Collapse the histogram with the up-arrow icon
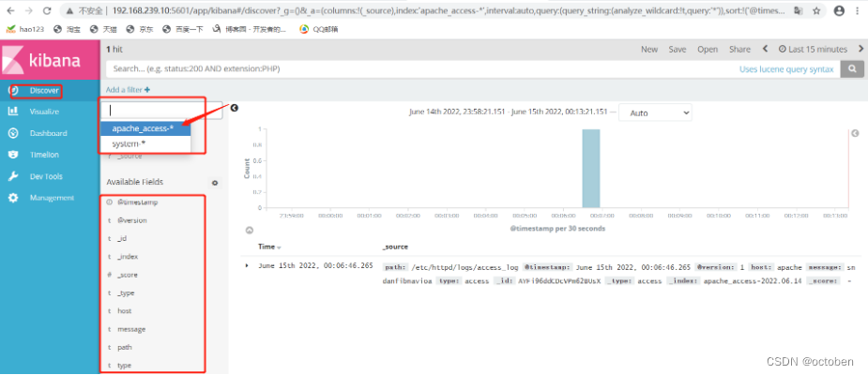 coord(249,230)
